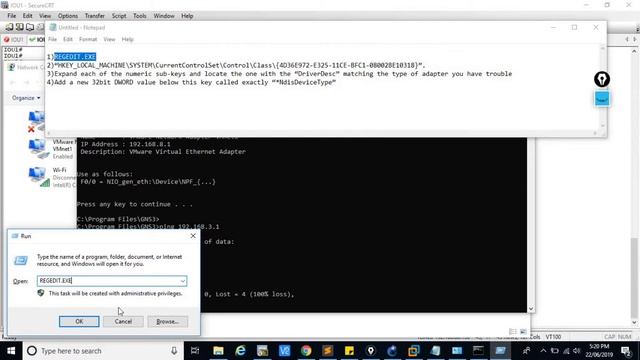Viewport: 640px width, 360px height.
Task: Click the command prompt scrollbar down arrow
Action: pos(531,309)
